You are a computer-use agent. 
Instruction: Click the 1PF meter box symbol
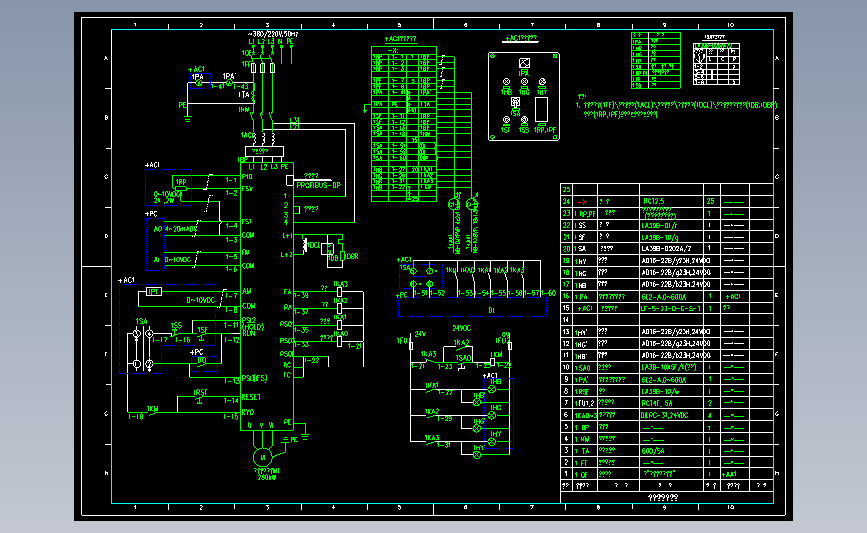coord(154,291)
